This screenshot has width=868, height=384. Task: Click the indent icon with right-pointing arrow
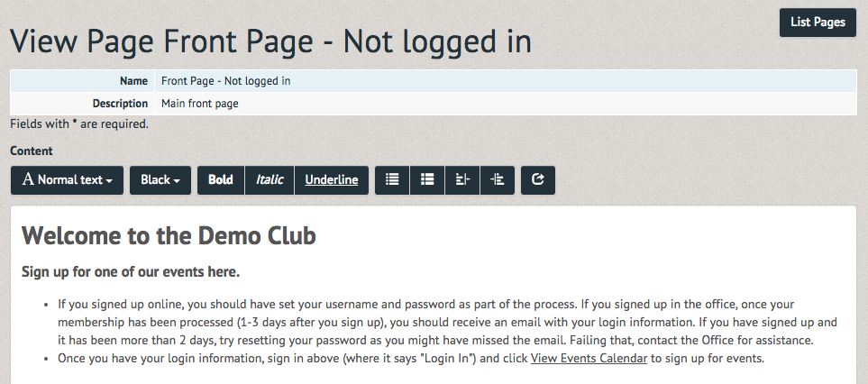tap(498, 179)
